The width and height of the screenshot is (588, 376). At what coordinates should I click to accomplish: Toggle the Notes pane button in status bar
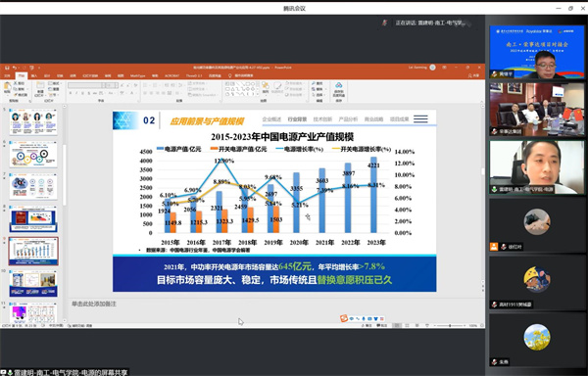367,325
